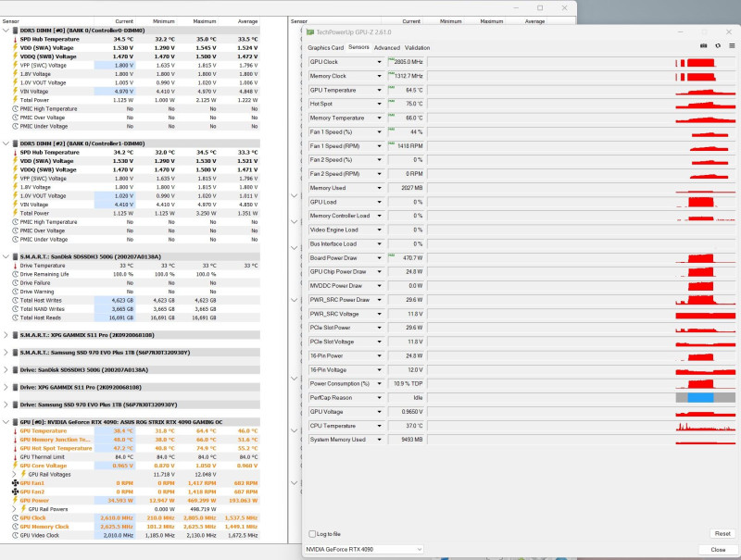Click clock icon beside GPU Memory Clock
This screenshot has height=560, width=741.
[x=15, y=527]
